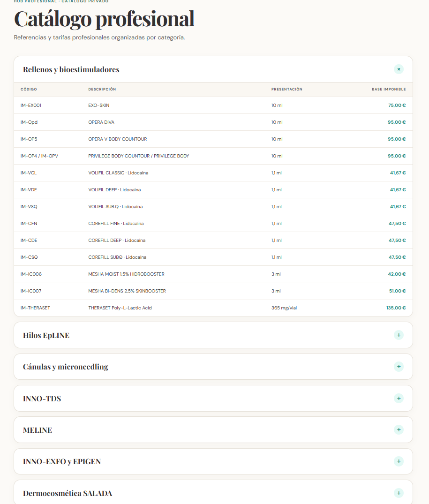This screenshot has width=429, height=504.
Task: Open Dermocosmética SALADA via its plus icon
Action: pos(399,493)
